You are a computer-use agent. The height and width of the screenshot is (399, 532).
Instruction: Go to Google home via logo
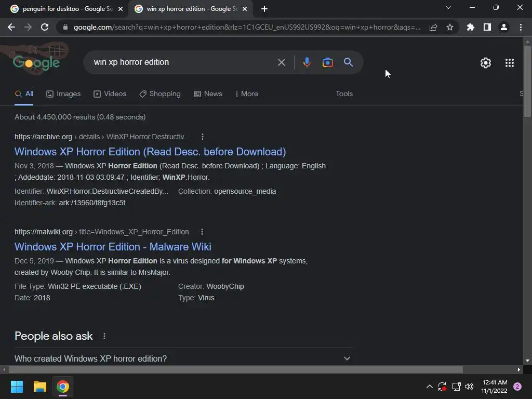tap(36, 63)
